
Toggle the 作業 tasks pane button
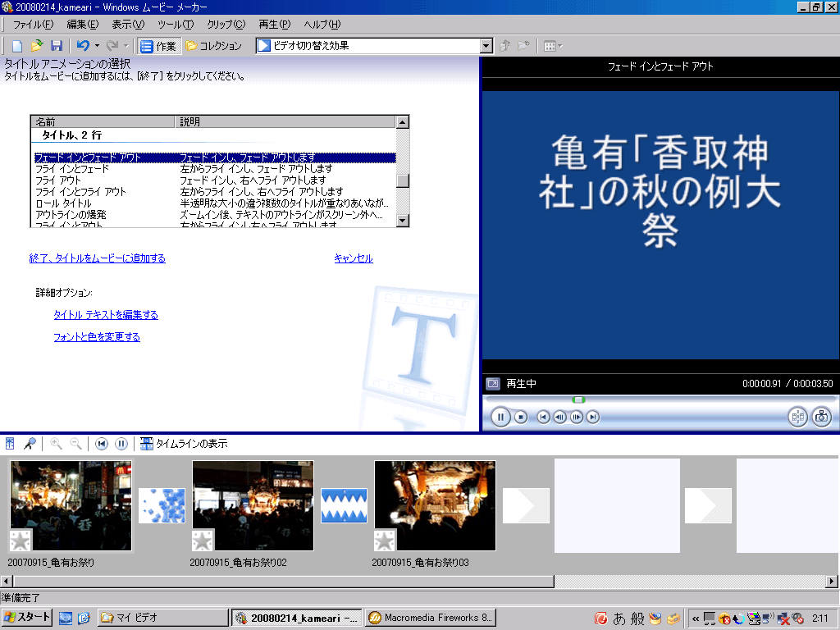pos(157,46)
